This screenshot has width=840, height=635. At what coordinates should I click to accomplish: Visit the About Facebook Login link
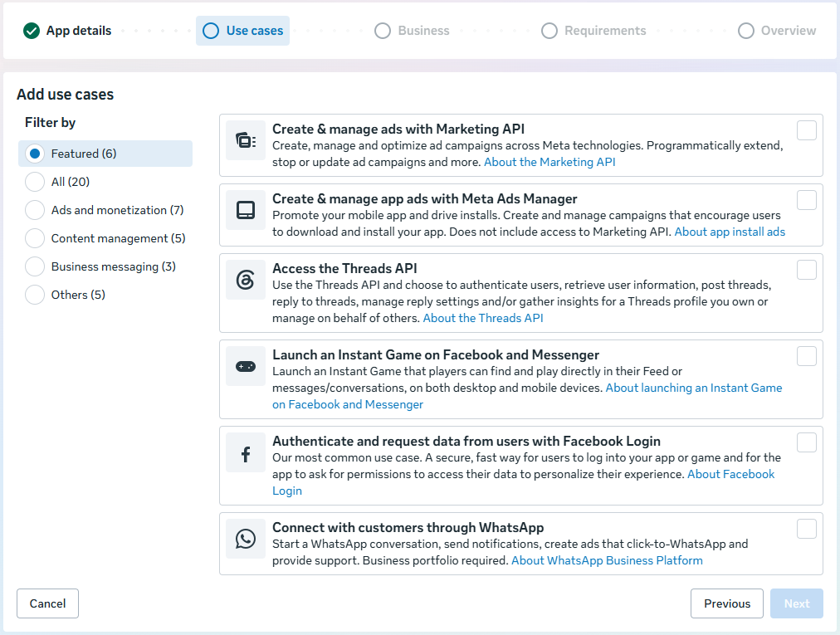coord(730,474)
